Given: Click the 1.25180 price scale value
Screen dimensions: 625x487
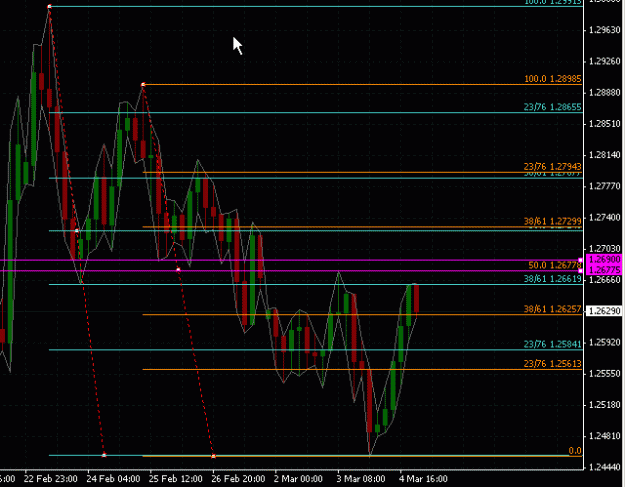Looking at the screenshot, I should [605, 405].
